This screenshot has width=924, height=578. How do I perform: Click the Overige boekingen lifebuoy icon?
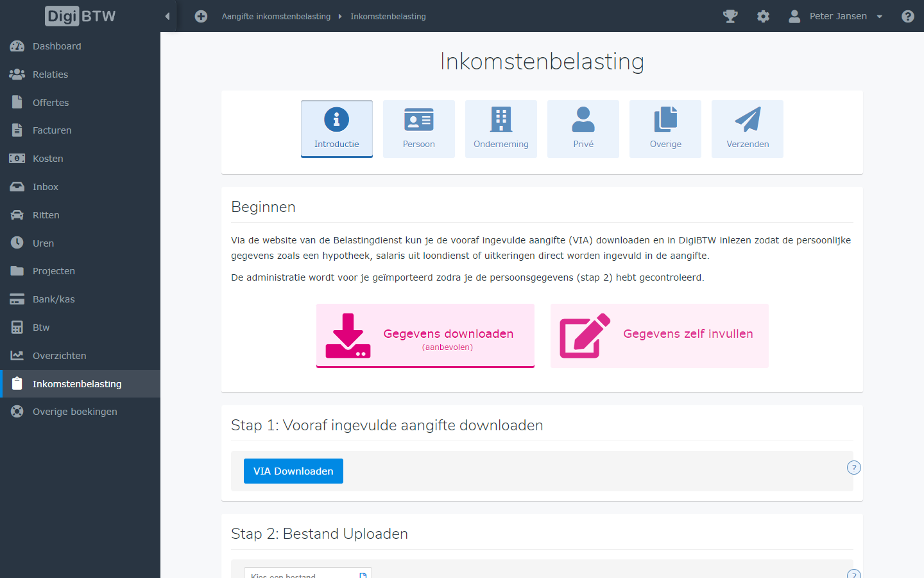coord(17,412)
